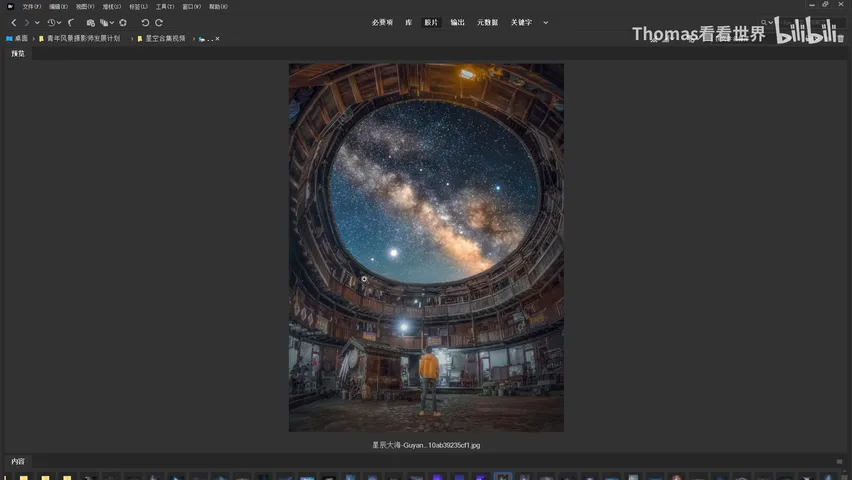Open the 帮助 menu
The image size is (852, 480).
coord(218,7)
